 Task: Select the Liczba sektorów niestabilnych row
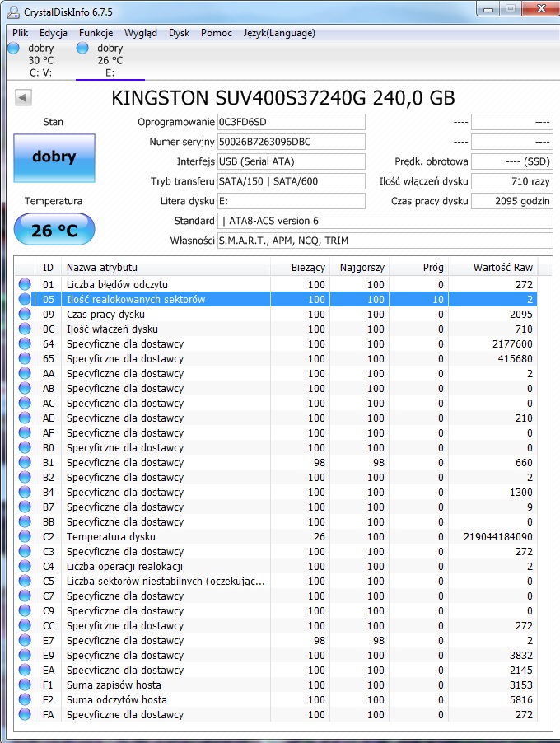click(x=276, y=581)
